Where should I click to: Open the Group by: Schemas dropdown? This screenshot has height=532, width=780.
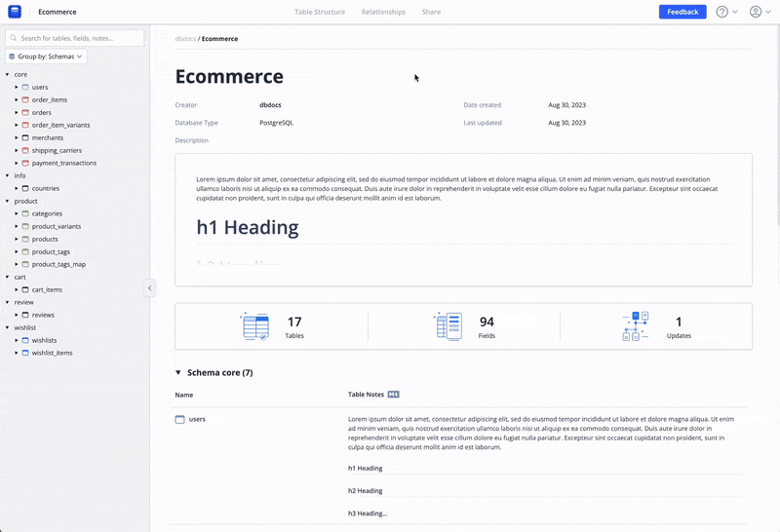pyautogui.click(x=46, y=57)
